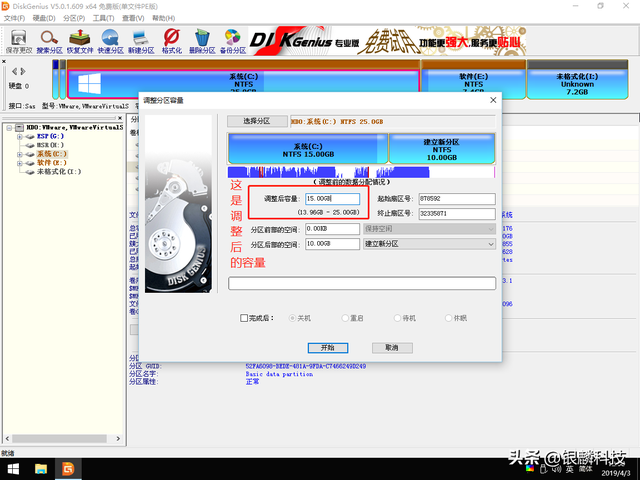Select the 关机 radio button
The height and width of the screenshot is (480, 640).
point(292,318)
